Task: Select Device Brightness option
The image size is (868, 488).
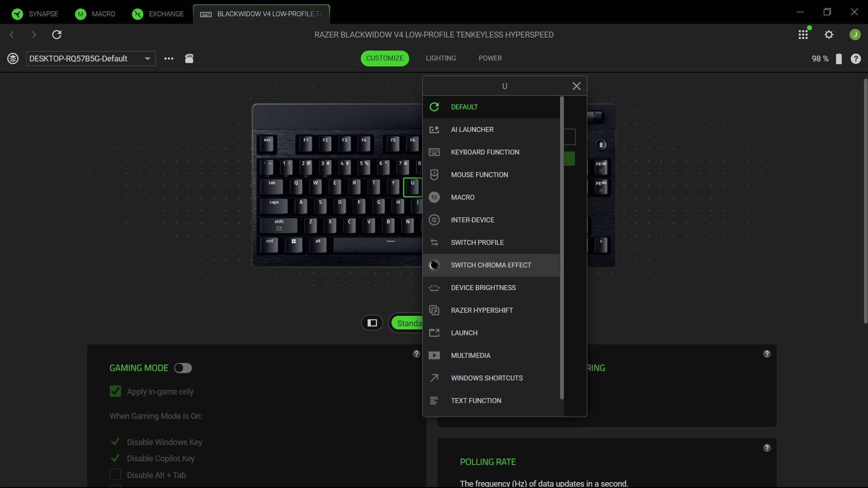Action: tap(491, 288)
